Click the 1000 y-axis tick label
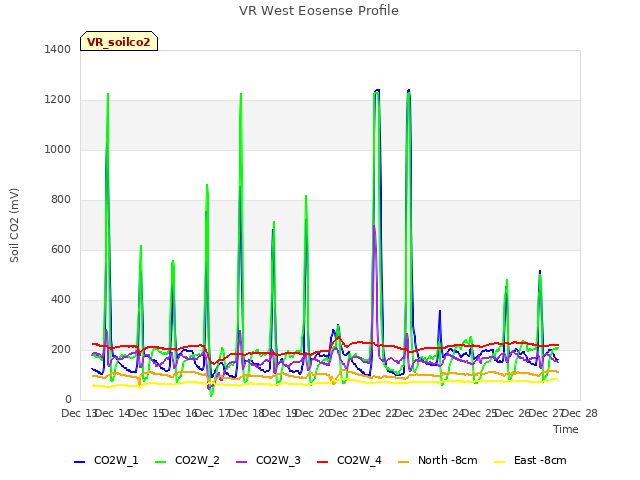 point(58,149)
